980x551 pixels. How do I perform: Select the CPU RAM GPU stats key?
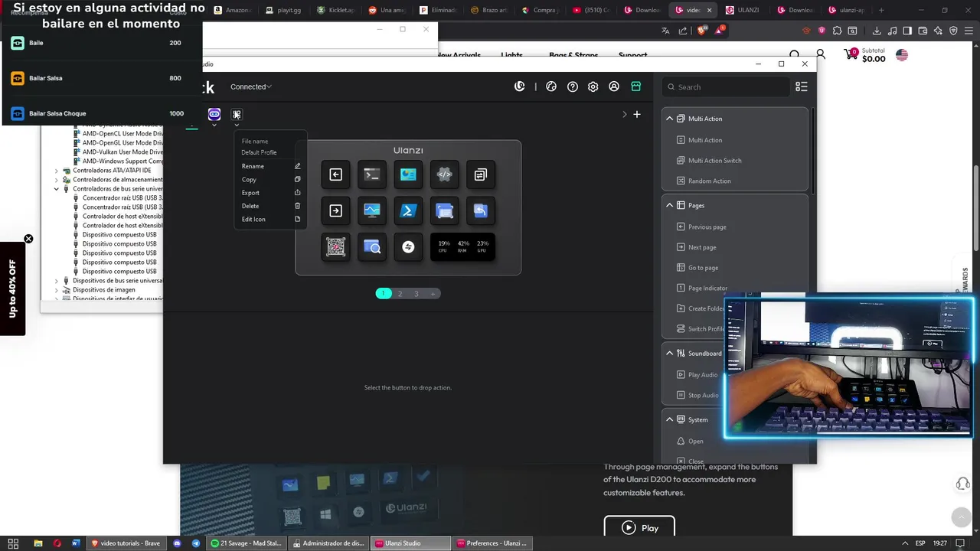462,246
